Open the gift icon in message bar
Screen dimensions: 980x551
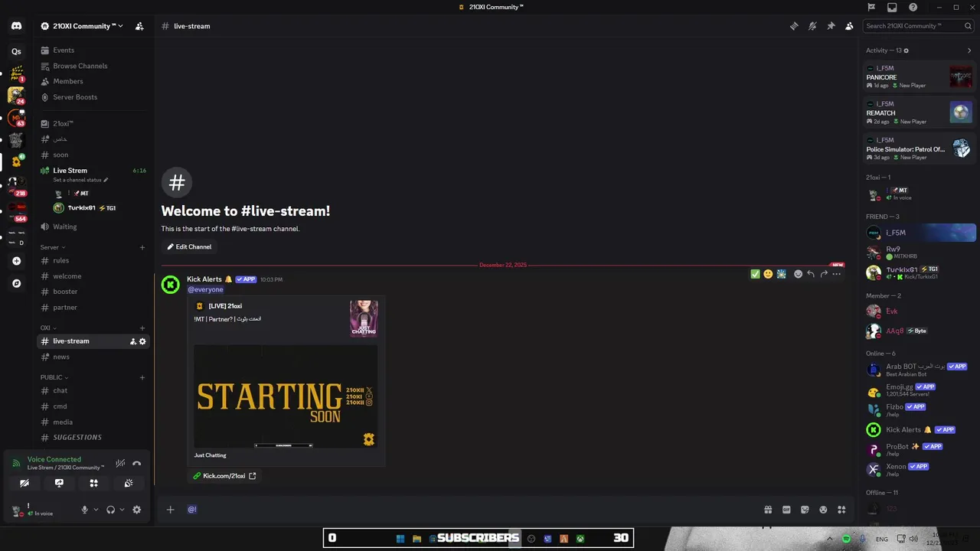coord(768,510)
